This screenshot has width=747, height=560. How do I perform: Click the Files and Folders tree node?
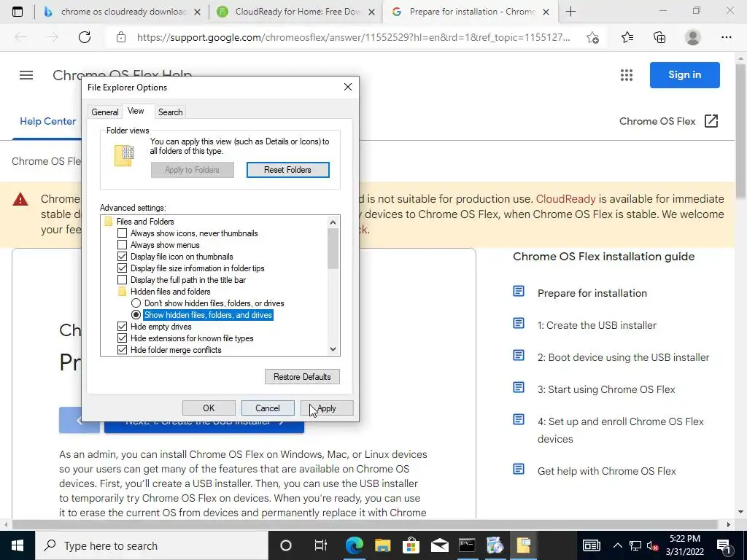pyautogui.click(x=145, y=222)
